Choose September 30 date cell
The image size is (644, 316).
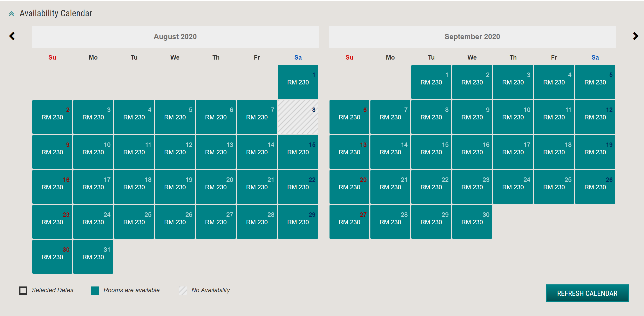tap(472, 222)
